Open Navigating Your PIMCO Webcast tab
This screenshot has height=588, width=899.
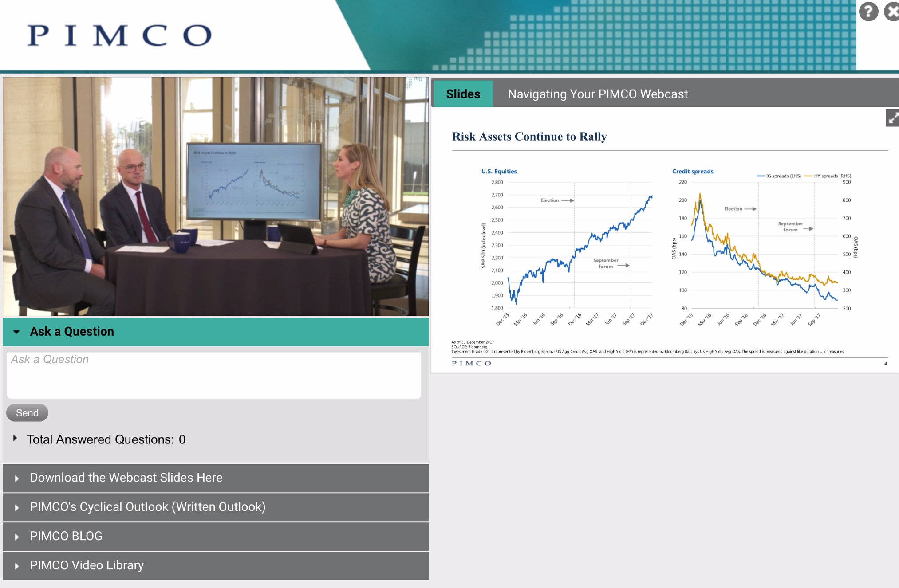[598, 94]
